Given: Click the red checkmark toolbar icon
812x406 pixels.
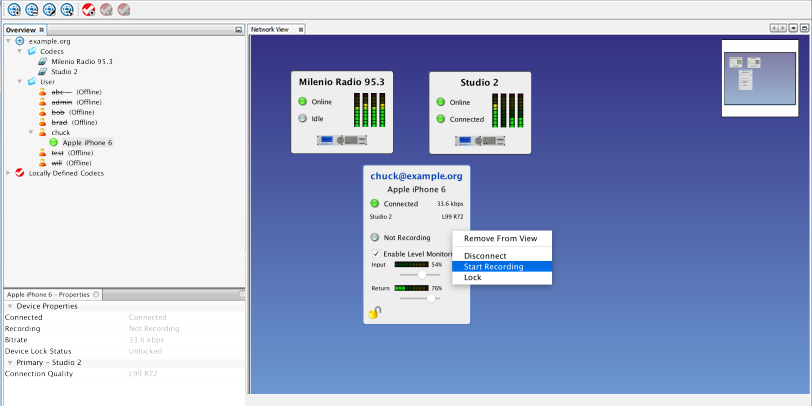Looking at the screenshot, I should click(89, 10).
